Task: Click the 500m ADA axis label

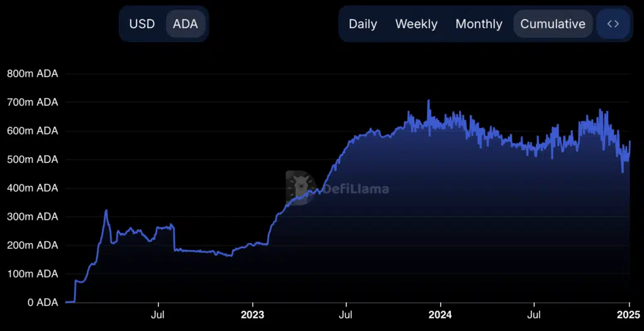Action: pyautogui.click(x=33, y=160)
